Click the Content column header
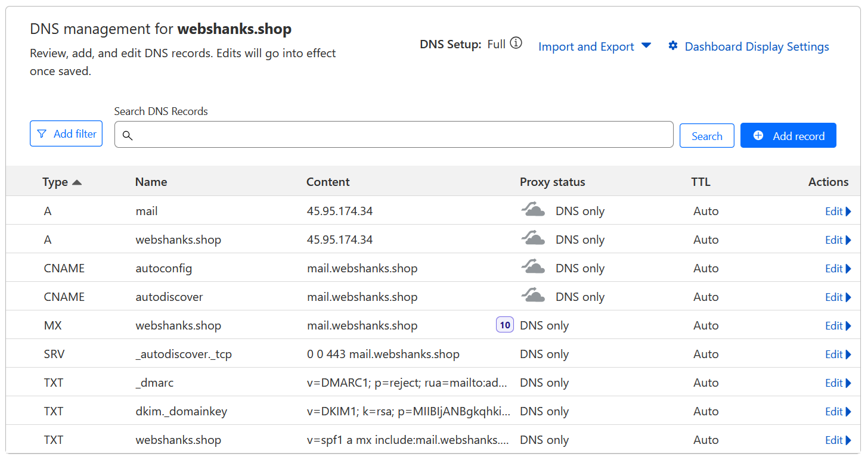Screen dimensions: 868x460 pos(328,182)
